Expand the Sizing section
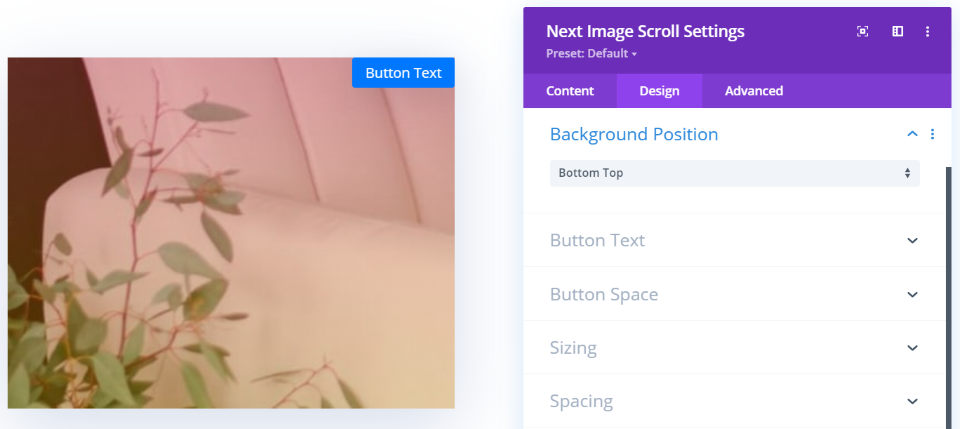Image resolution: width=960 pixels, height=429 pixels. pyautogui.click(x=912, y=348)
